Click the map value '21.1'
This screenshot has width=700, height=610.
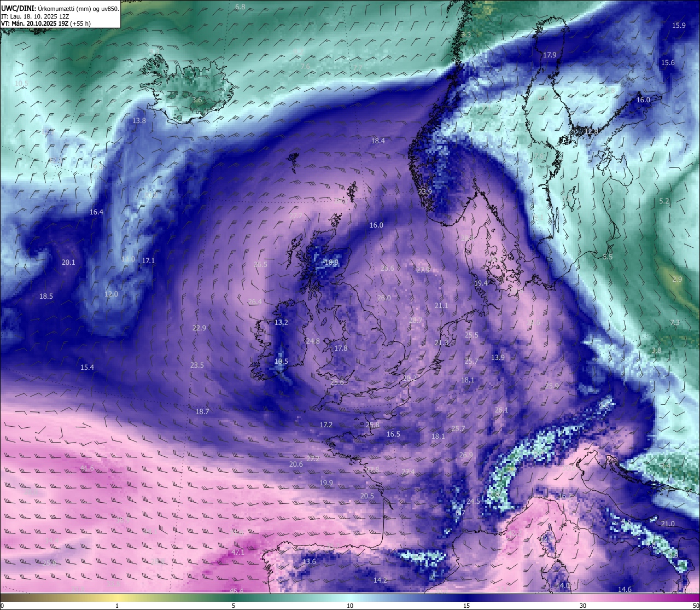click(441, 306)
